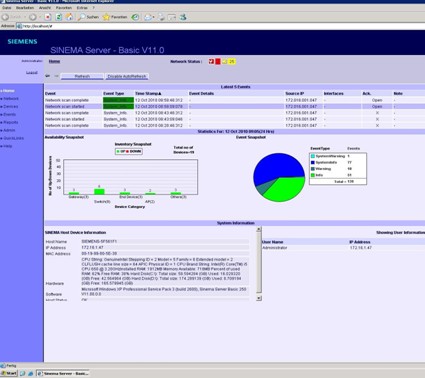Open the Suchen search magnifier
This screenshot has width=425, height=378.
click(88, 17)
